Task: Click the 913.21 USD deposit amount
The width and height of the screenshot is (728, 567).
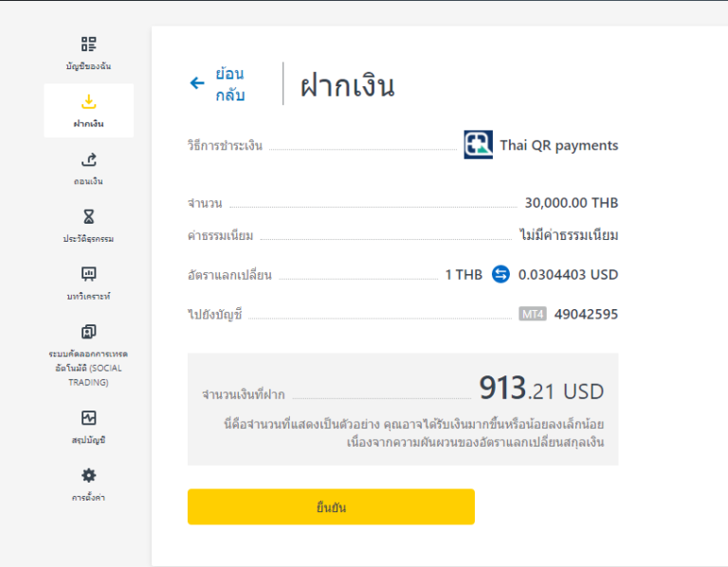Action: pos(541,389)
